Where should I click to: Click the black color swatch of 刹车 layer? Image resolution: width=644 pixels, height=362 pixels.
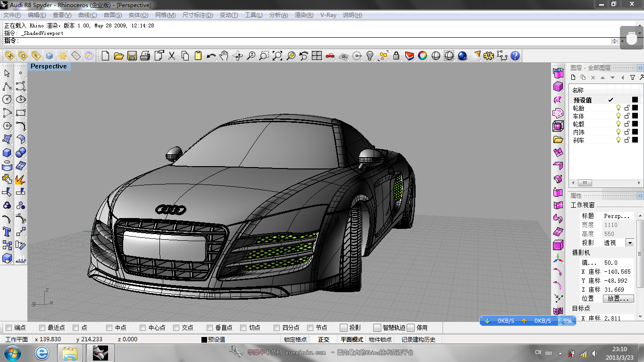pos(635,140)
